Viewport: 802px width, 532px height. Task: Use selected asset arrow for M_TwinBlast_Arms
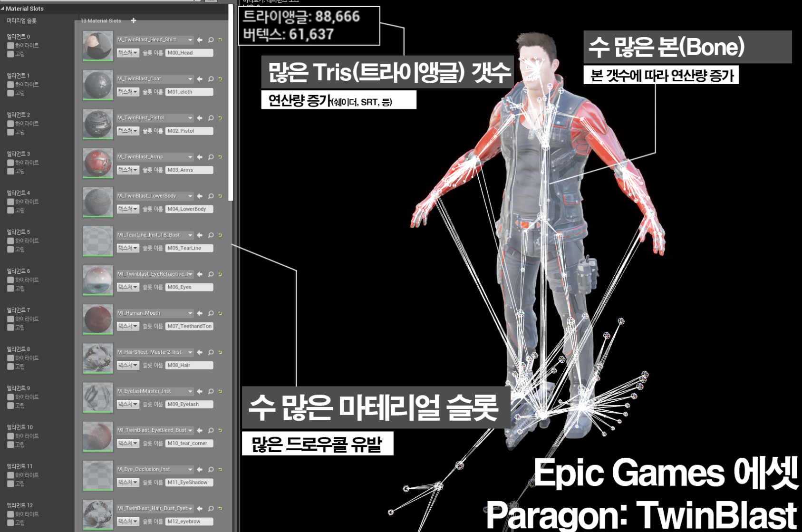point(200,157)
